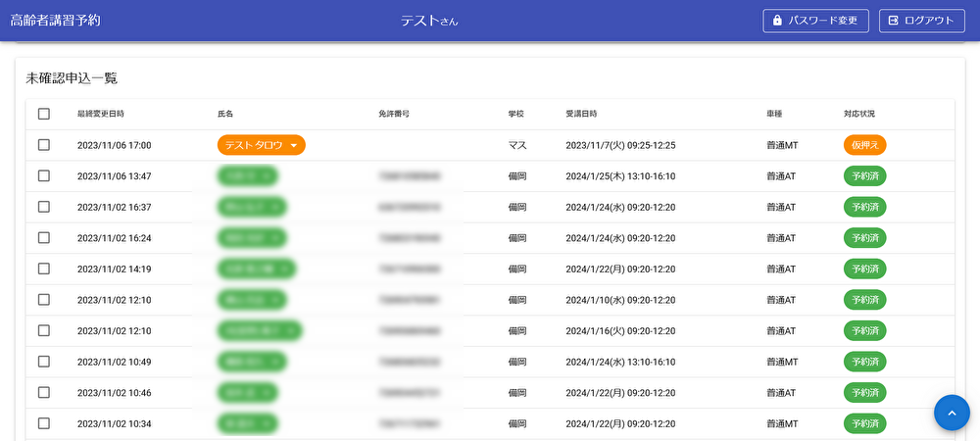Click the 最終変更日時 column header
Viewport: 980px width, 441px height.
(x=100, y=114)
